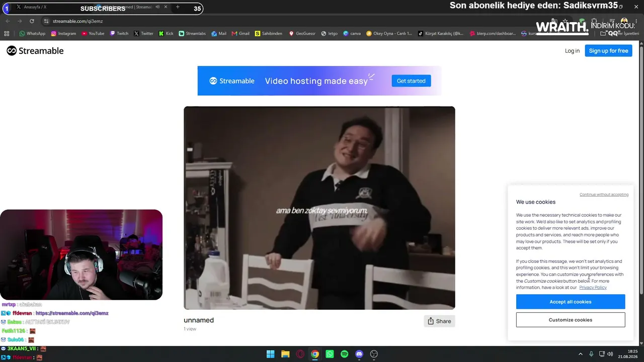Open the canva bookmark
644x362 pixels.
coord(352,34)
